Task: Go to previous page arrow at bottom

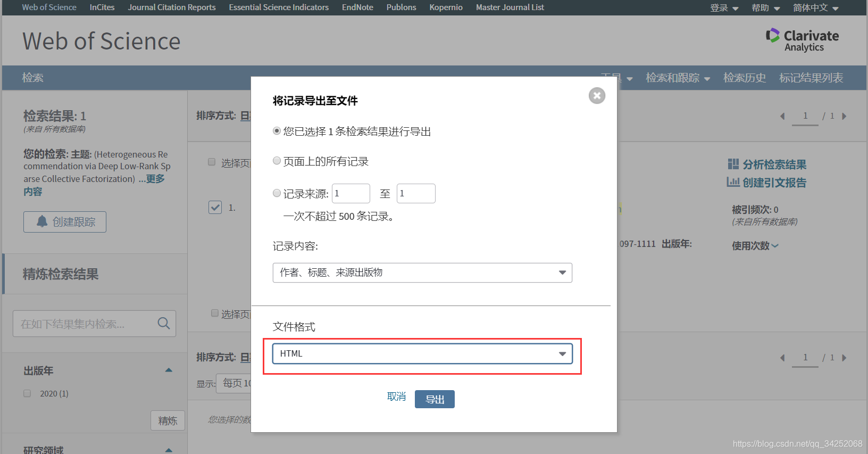Action: tap(782, 358)
